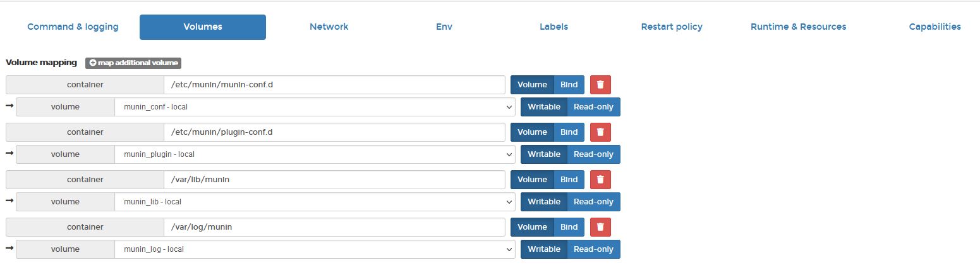Screen dimensions: 980x267
Task: Open the Runtime & Resources tab
Action: point(798,27)
